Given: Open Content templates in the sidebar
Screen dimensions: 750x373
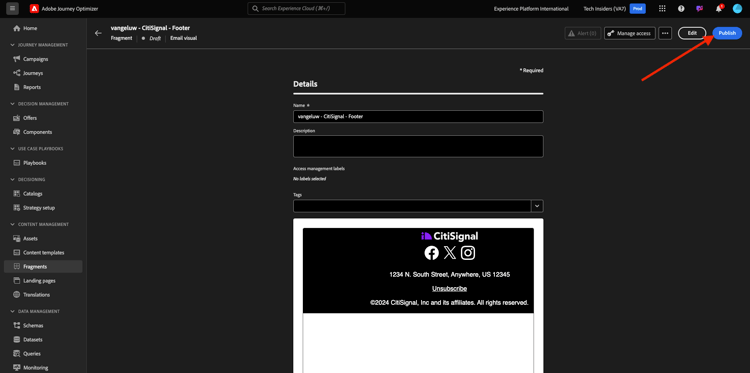Looking at the screenshot, I should (x=43, y=252).
